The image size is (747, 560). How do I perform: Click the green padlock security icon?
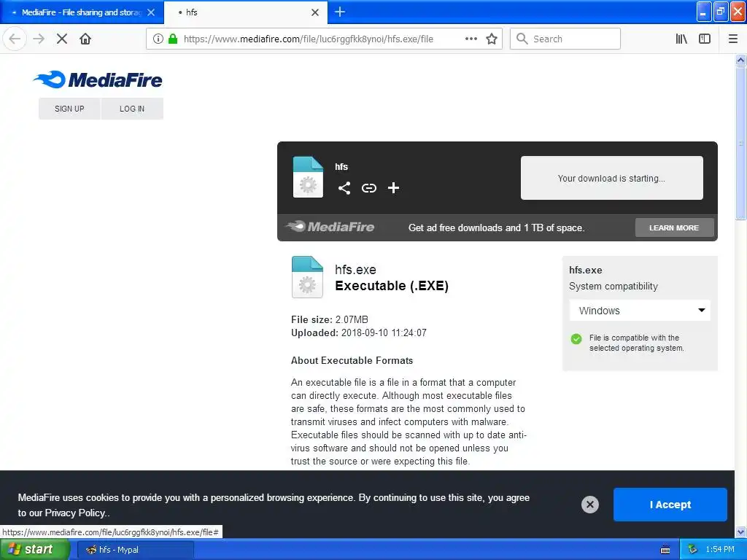point(173,39)
